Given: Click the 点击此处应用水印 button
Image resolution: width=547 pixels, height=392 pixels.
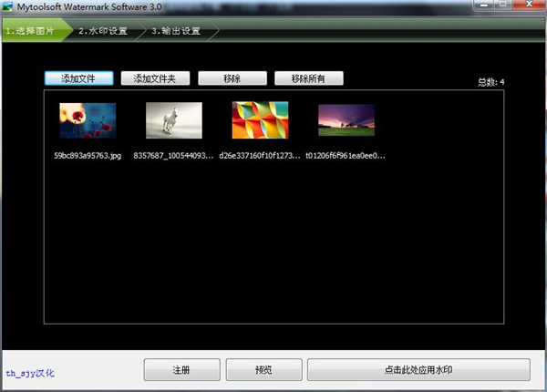Looking at the screenshot, I should point(418,370).
